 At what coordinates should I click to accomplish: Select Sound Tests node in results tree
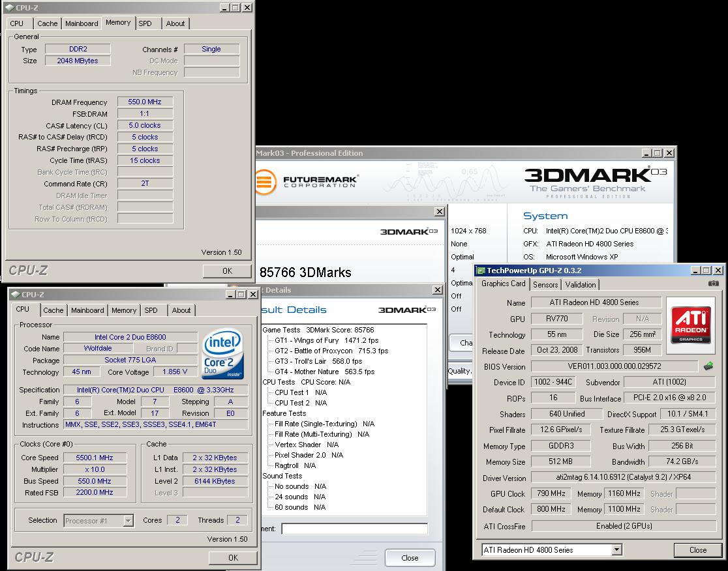tap(282, 476)
